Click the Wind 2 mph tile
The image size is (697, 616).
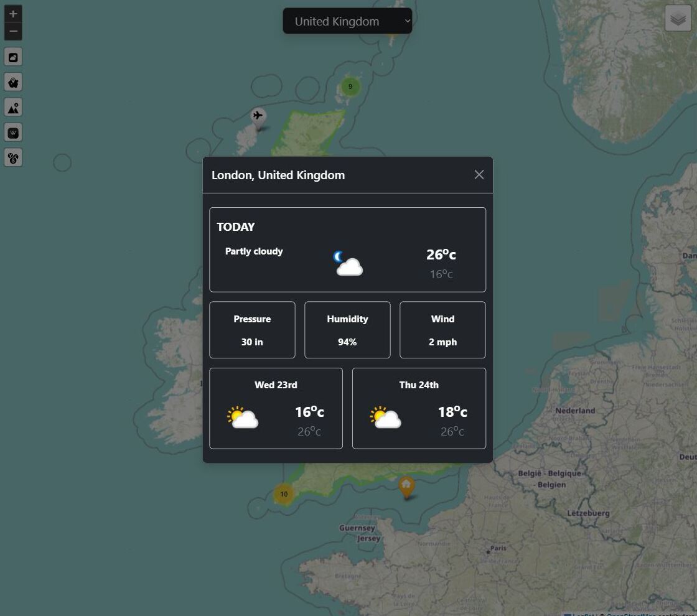point(442,330)
